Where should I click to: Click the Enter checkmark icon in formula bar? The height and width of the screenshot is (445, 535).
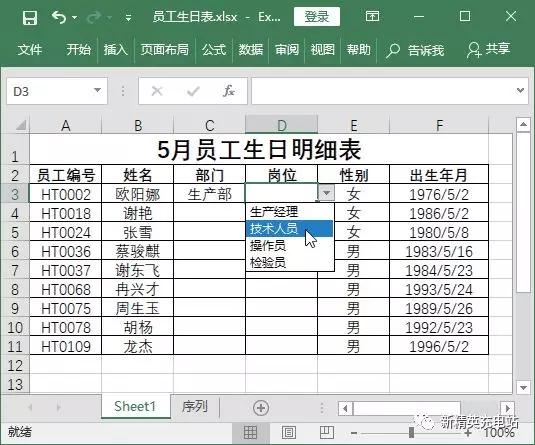pos(193,91)
